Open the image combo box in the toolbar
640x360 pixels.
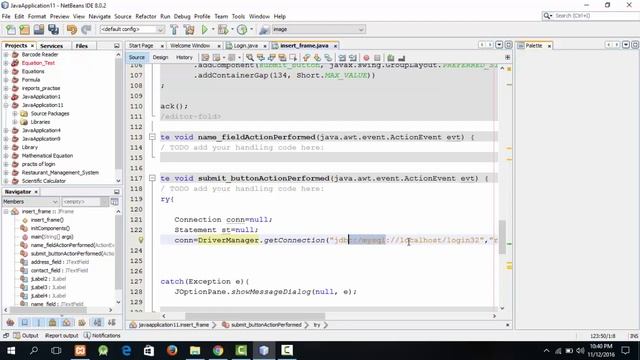pos(318,29)
